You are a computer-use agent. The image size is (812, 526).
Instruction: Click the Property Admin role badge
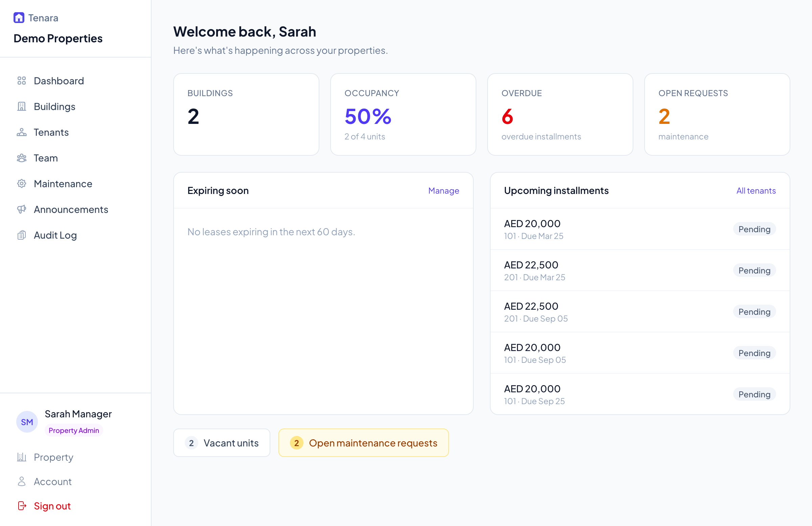[x=74, y=431]
